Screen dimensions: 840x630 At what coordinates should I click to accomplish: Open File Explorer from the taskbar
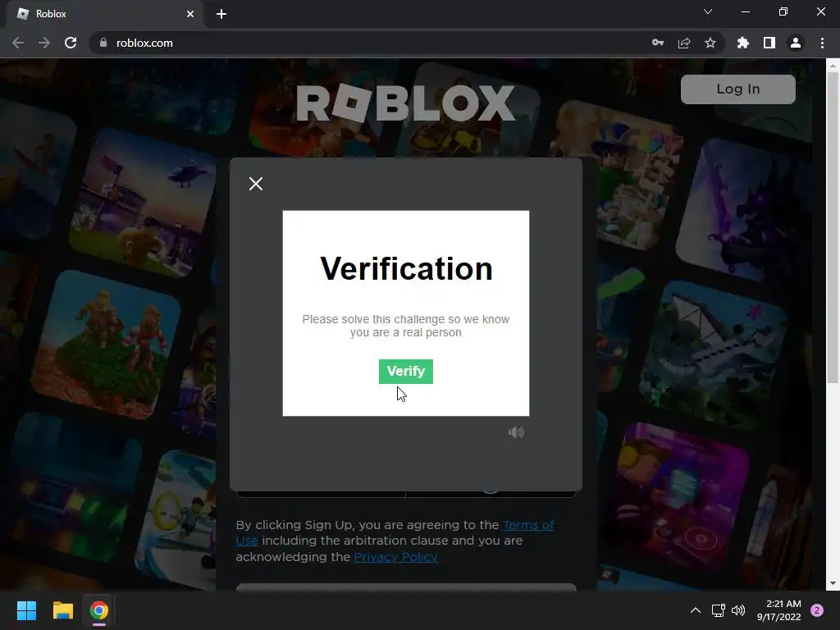[62, 610]
